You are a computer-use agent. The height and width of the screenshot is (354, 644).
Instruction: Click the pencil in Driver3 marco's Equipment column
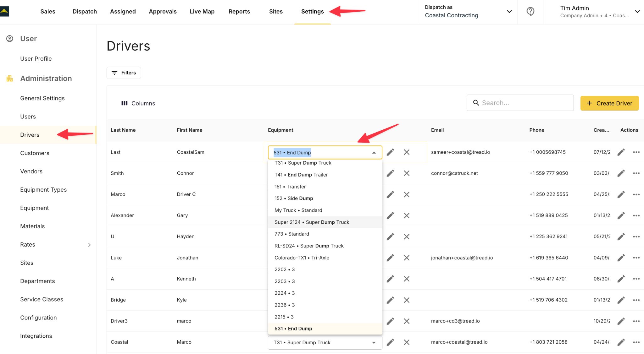[390, 321]
